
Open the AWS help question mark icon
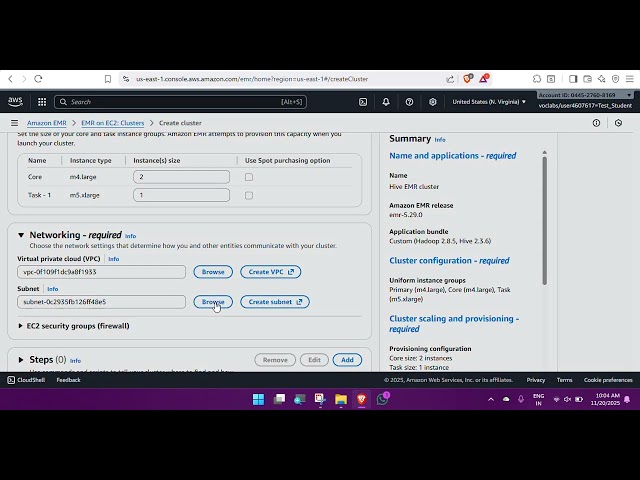click(409, 102)
